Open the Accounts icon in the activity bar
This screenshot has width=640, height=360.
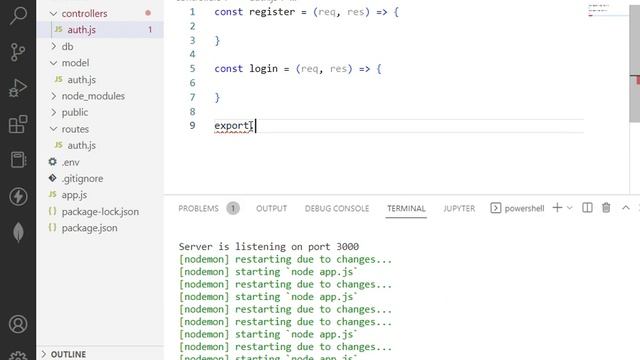18,324
